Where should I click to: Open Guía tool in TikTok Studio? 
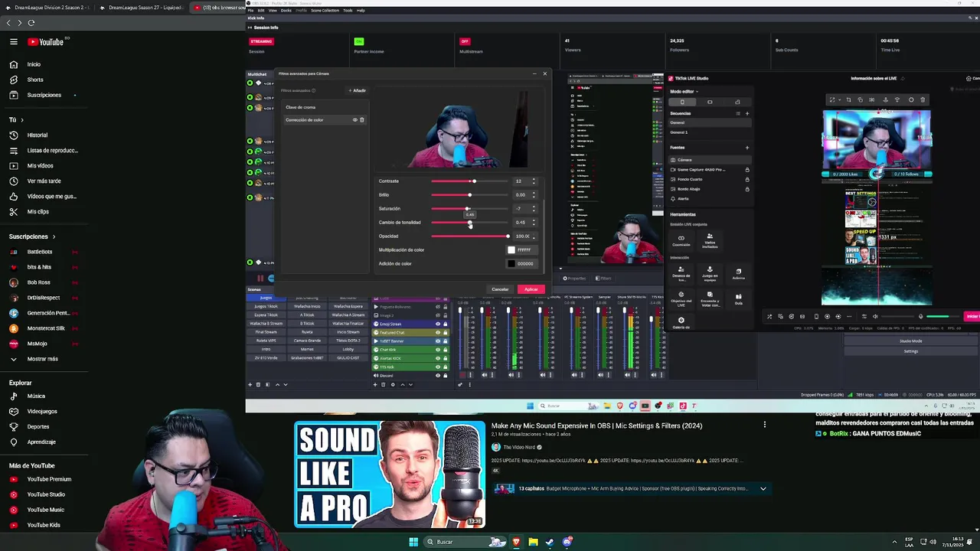pyautogui.click(x=738, y=298)
